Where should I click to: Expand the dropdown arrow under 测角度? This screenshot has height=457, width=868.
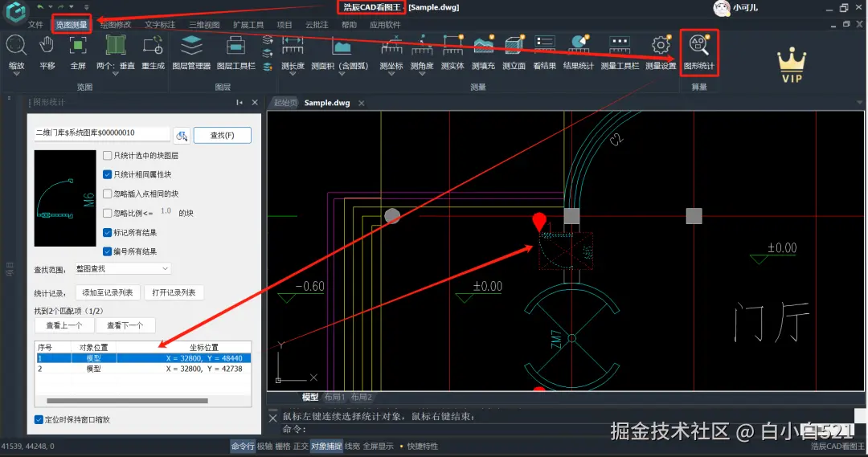[422, 75]
